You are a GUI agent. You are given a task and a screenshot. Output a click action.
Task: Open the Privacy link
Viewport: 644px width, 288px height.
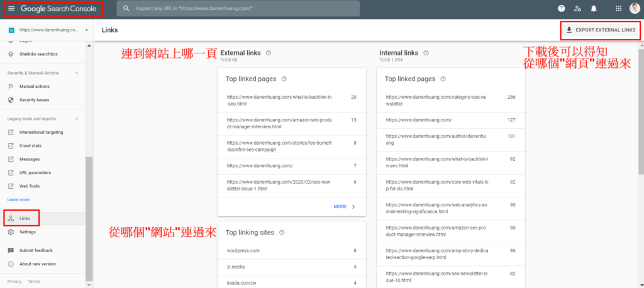pyautogui.click(x=14, y=282)
